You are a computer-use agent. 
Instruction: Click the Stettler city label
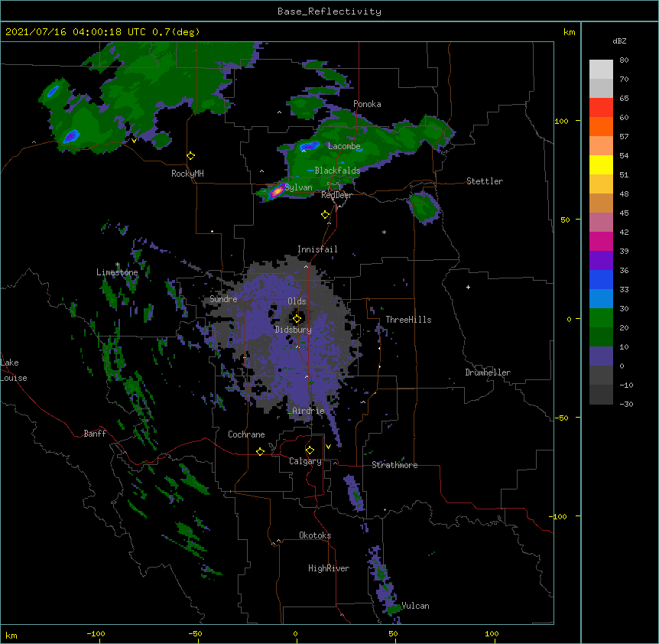tap(485, 181)
